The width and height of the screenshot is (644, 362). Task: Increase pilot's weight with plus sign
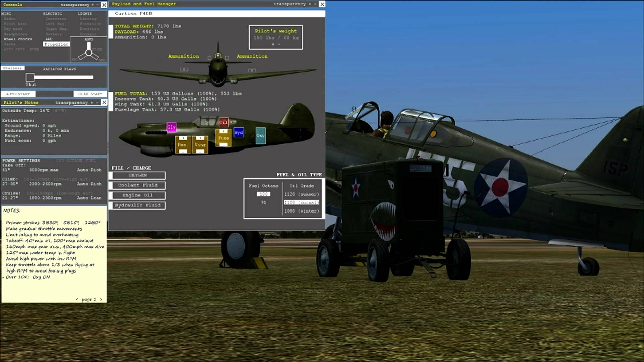(x=273, y=44)
